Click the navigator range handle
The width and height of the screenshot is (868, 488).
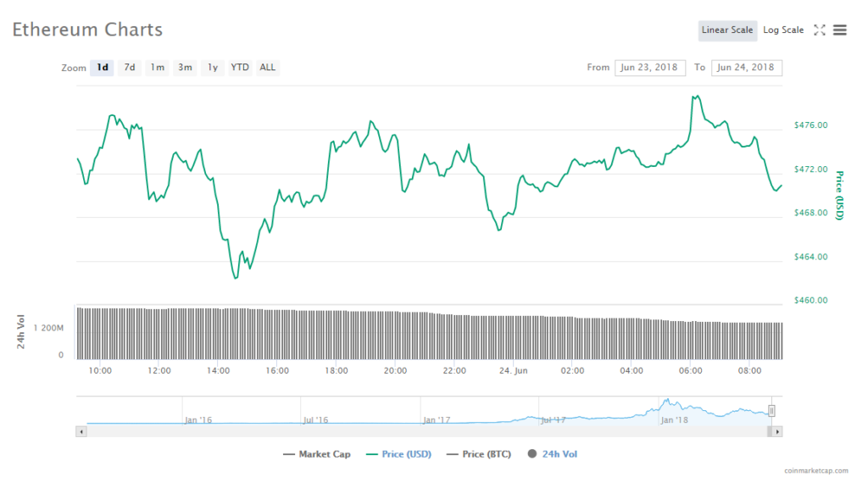click(x=771, y=411)
